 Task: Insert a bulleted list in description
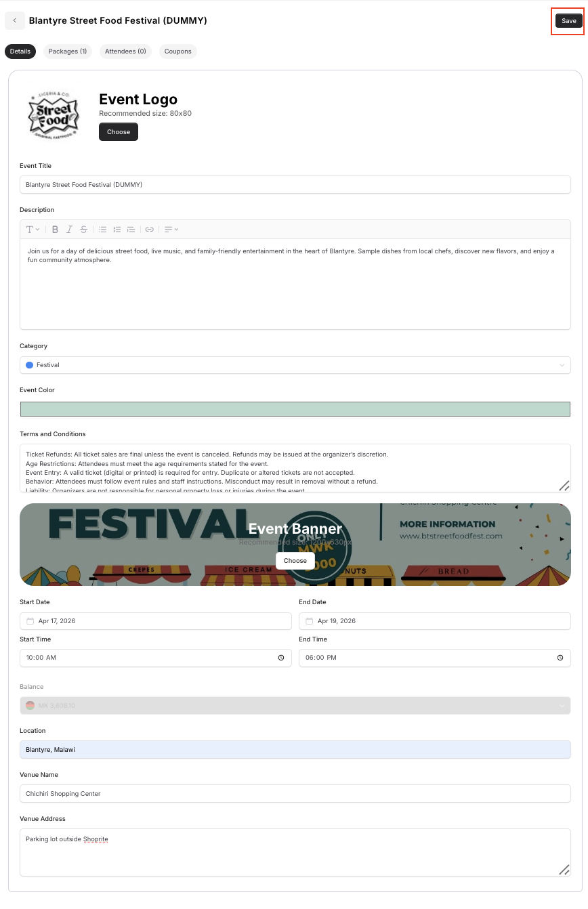coord(103,230)
